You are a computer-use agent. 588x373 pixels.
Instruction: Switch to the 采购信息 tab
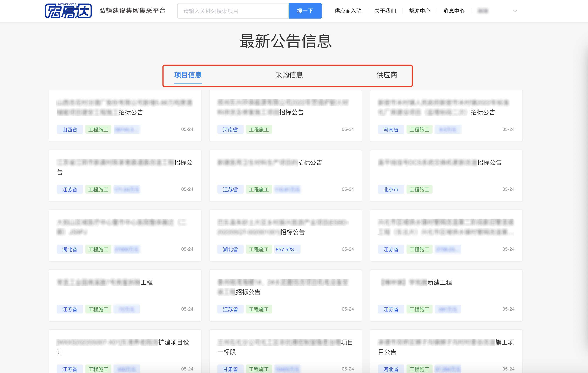289,75
